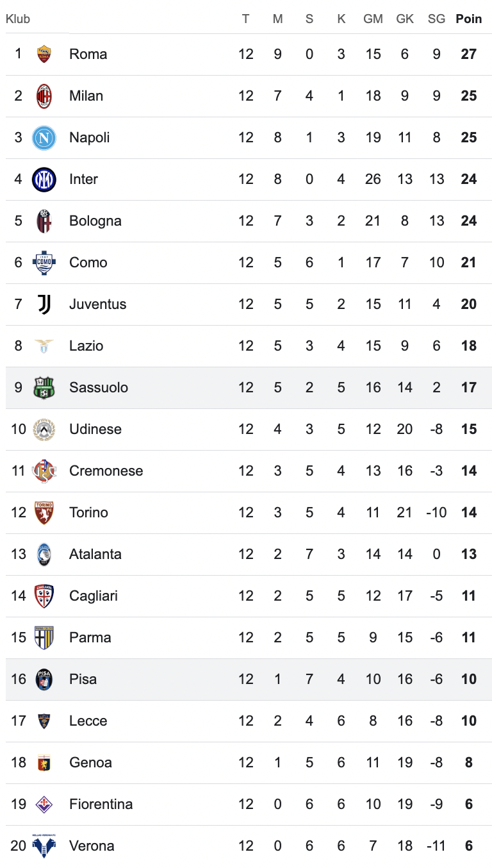The width and height of the screenshot is (492, 868).
Task: Click the Sassuolo crest icon
Action: click(x=44, y=387)
